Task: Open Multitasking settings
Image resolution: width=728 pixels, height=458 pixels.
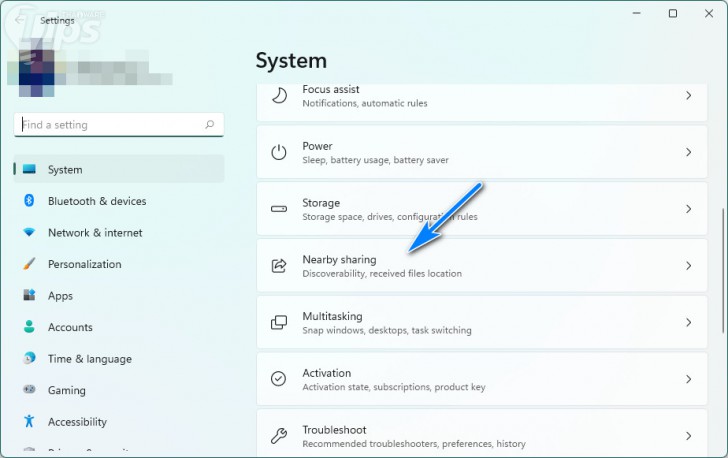Action: [x=482, y=322]
